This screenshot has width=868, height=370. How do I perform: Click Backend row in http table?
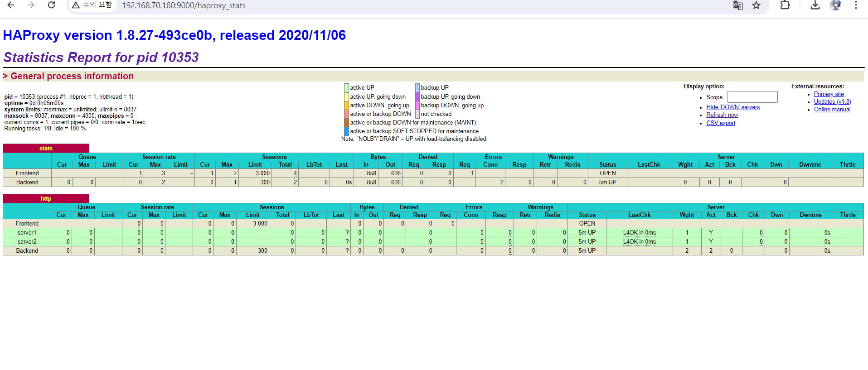[x=433, y=251]
